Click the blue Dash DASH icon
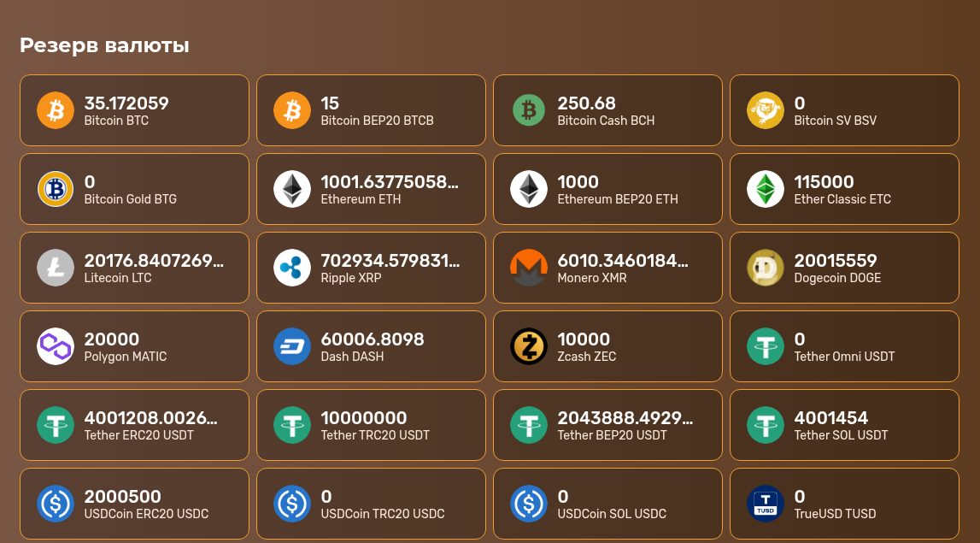The image size is (980, 543). click(x=292, y=346)
